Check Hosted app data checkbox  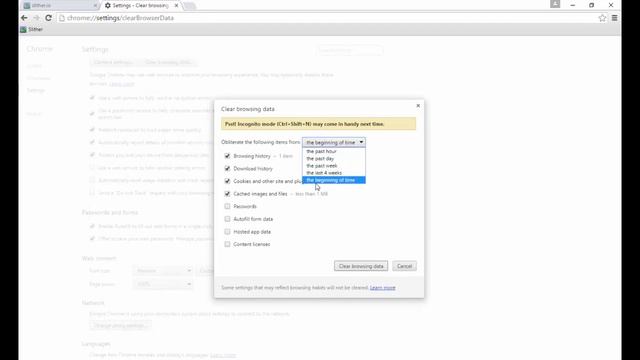[227, 232]
